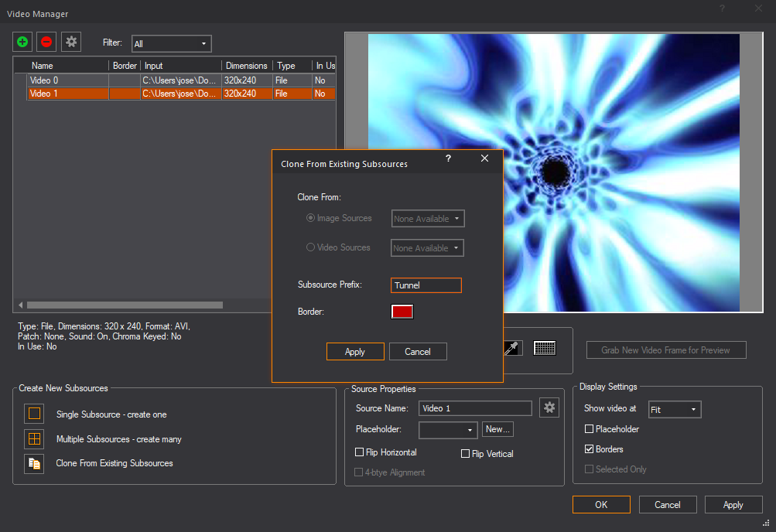This screenshot has width=776, height=532.
Task: Click Multiple Subsources create many icon
Action: 34,438
